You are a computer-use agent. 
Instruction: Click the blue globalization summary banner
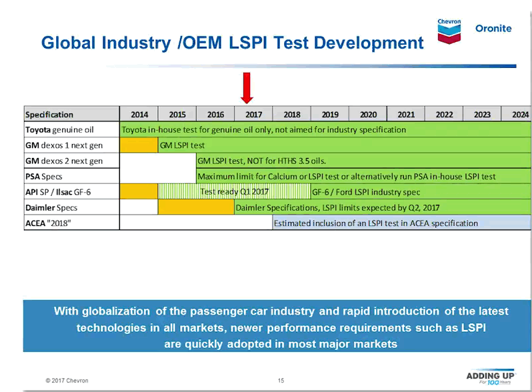point(277,326)
